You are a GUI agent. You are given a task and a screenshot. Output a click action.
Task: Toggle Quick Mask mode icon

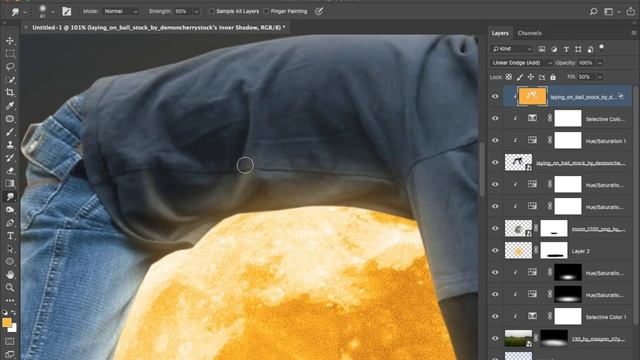(10, 341)
